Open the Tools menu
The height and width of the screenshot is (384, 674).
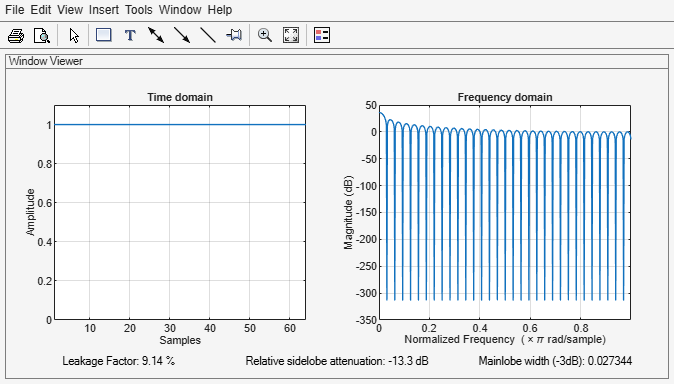(x=138, y=9)
